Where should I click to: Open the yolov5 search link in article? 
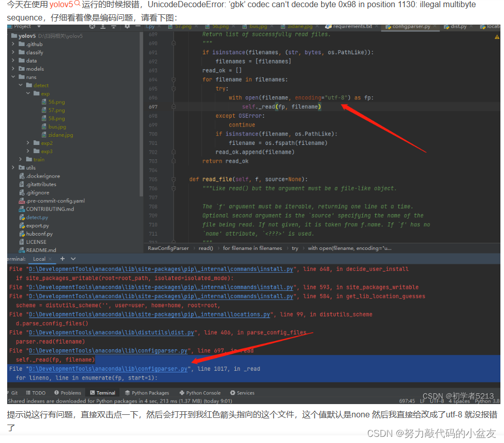click(x=64, y=5)
